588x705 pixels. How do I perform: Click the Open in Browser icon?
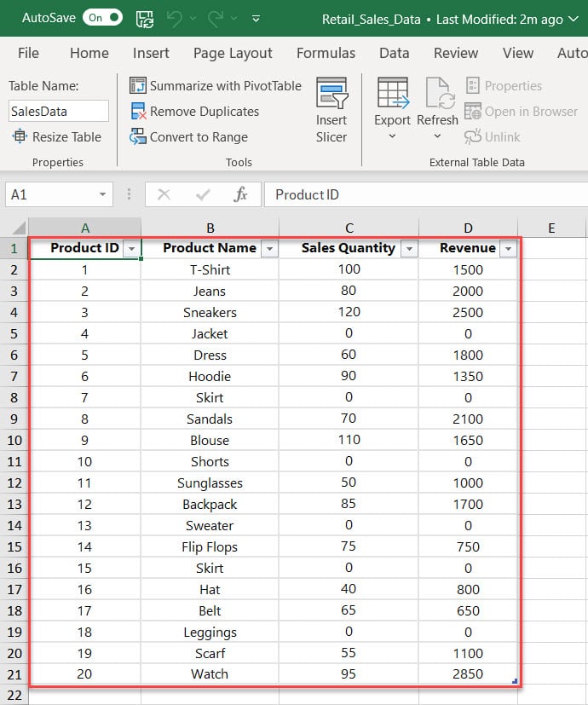[472, 111]
